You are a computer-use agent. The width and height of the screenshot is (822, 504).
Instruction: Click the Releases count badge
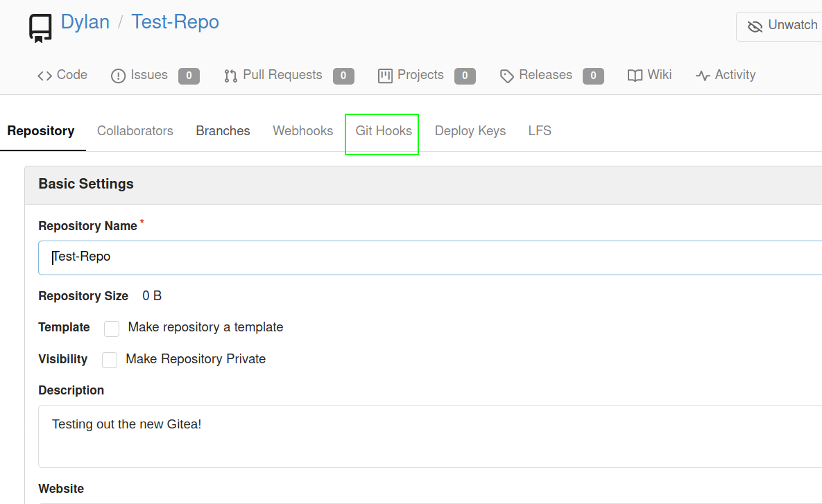[593, 76]
